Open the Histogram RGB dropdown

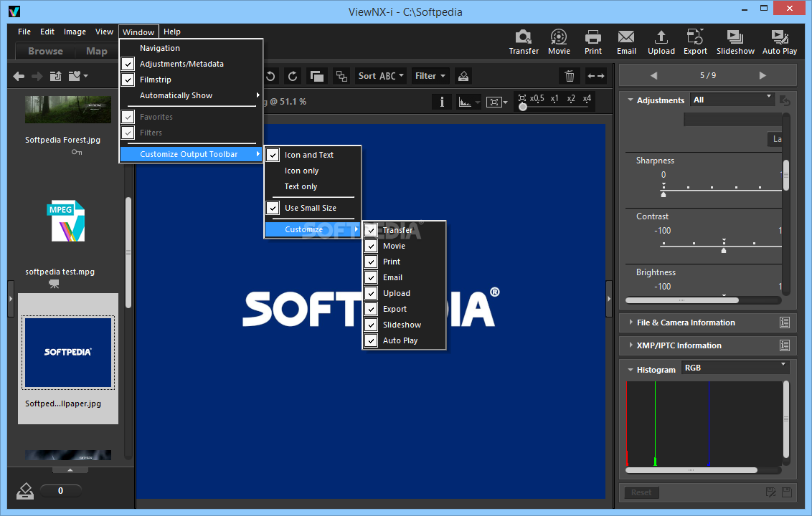coord(735,368)
